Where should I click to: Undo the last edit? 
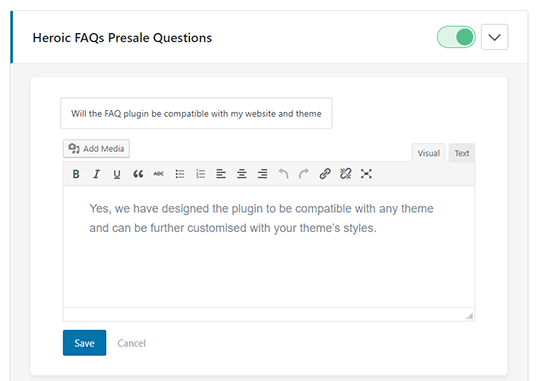tap(283, 174)
